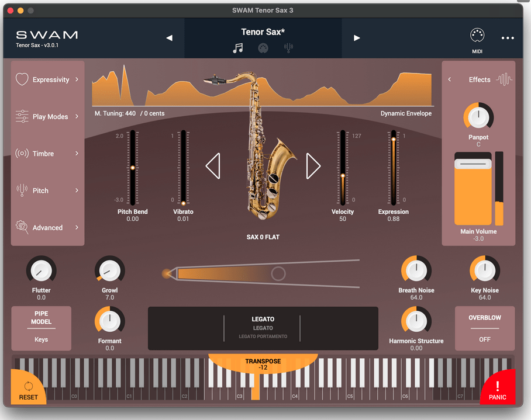The width and height of the screenshot is (531, 420).
Task: Expand the Expressivity section
Action: 47,79
